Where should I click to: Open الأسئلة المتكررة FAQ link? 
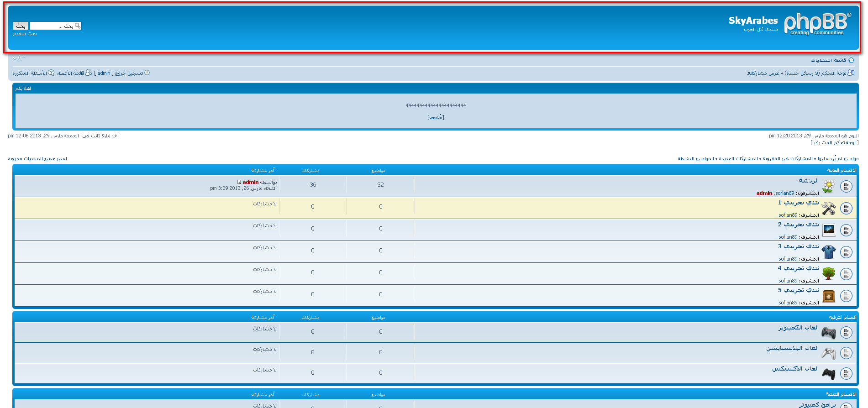(30, 73)
